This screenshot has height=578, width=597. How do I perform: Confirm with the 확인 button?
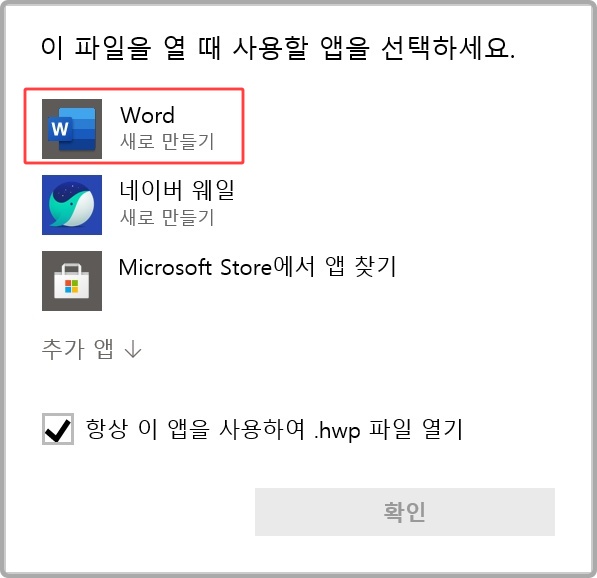pos(405,512)
